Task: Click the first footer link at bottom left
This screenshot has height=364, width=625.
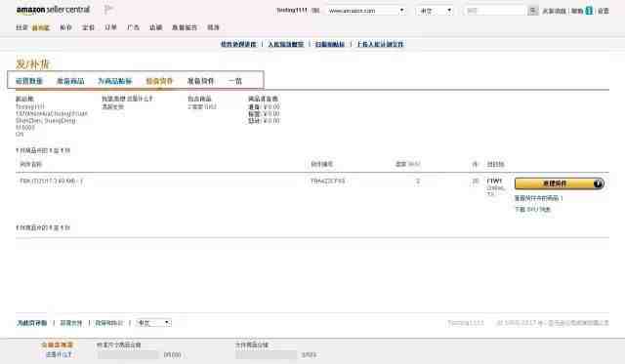Action: click(32, 323)
